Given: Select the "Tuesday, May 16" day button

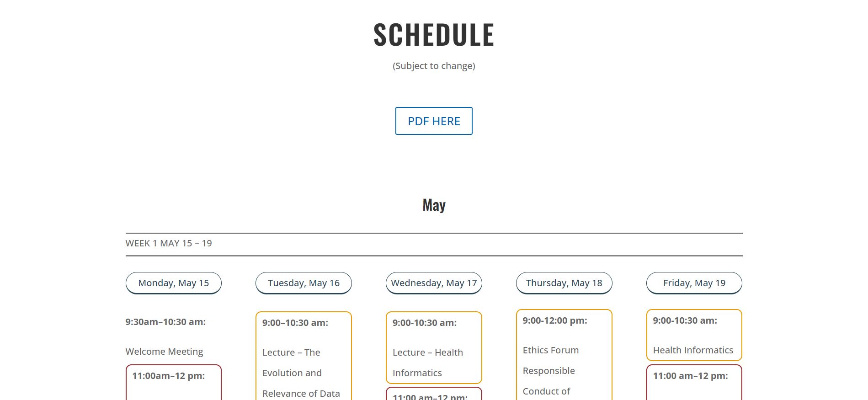Looking at the screenshot, I should point(303,283).
